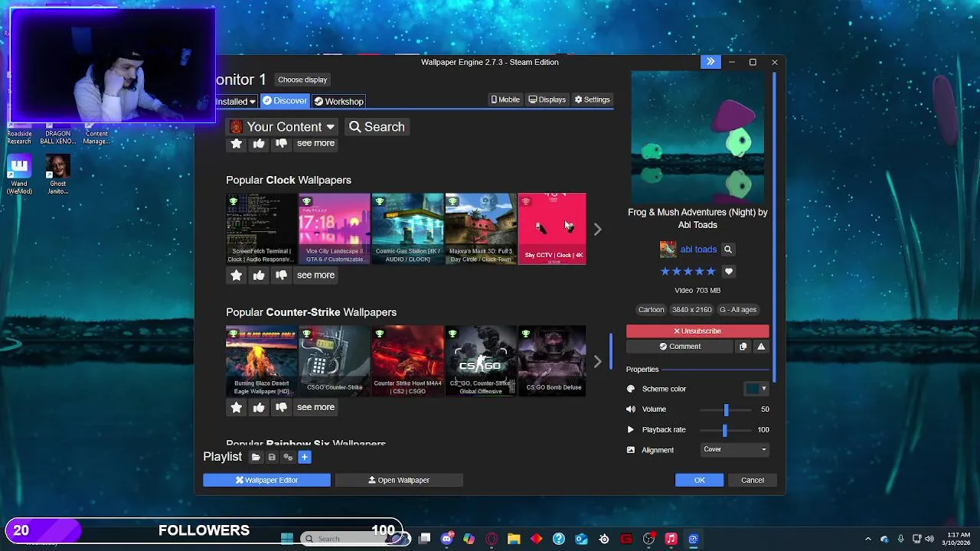Select the Majora's Mask 3D wallpaper thumbnail
980x551 pixels.
[480, 229]
